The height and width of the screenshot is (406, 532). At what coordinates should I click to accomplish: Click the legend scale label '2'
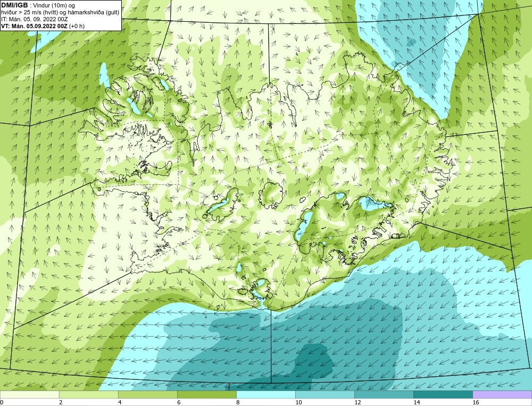pos(61,402)
